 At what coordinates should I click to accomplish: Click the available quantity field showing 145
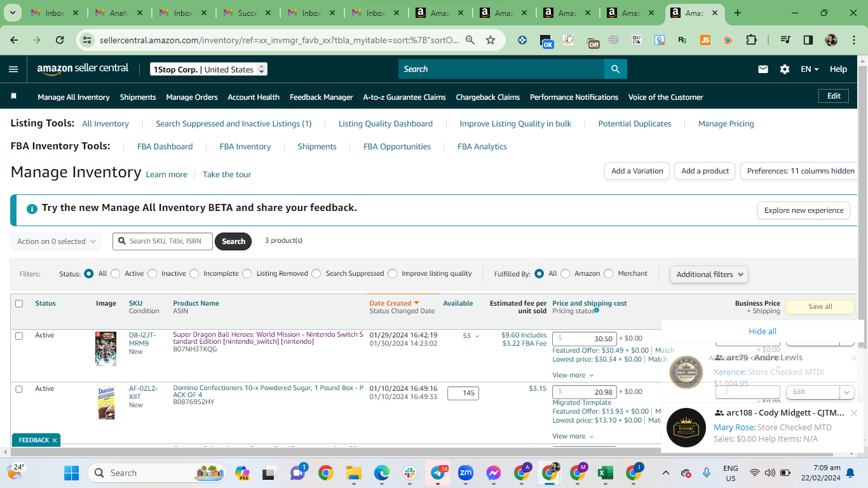[x=463, y=393]
